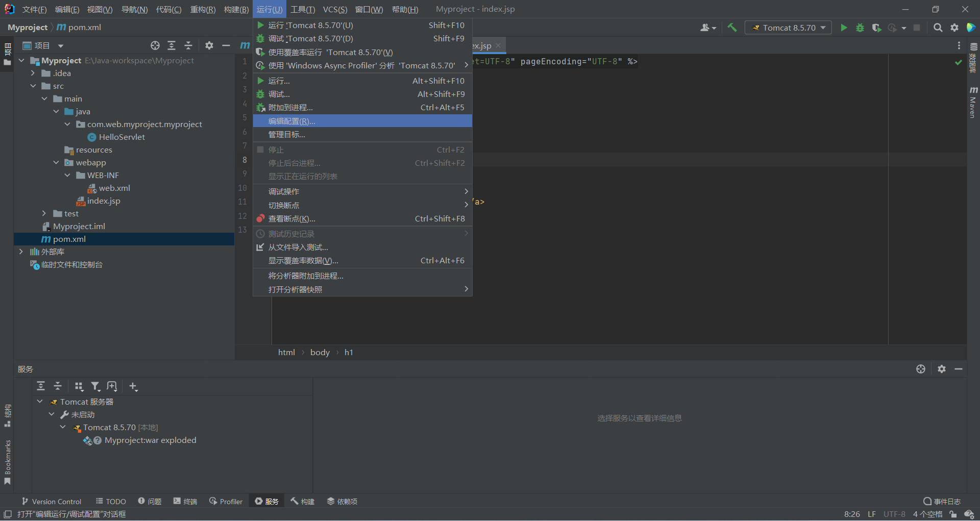This screenshot has width=980, height=521.
Task: Click UTF-8 encoding in status bar
Action: pos(894,514)
